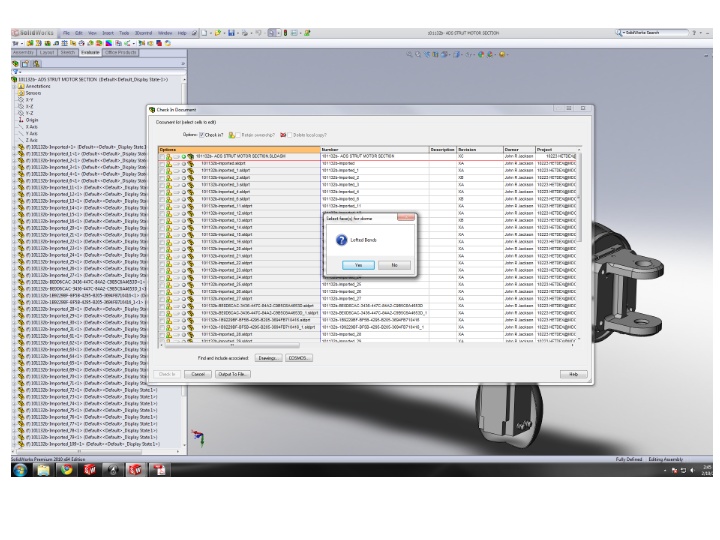
Task: Click the ownership icon in the .SLDASM row
Action: [169, 157]
